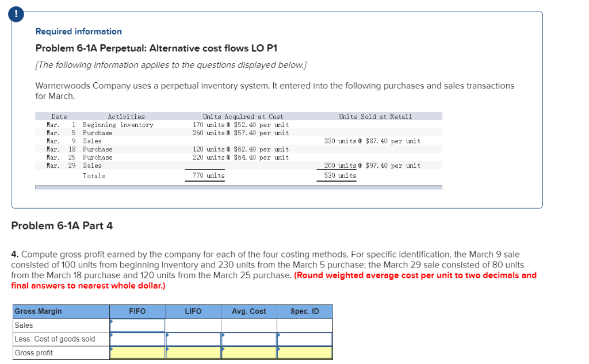This screenshot has width=589, height=364.
Task: Expand the FIFO cost of goods sold cell marker
Action: (x=112, y=336)
